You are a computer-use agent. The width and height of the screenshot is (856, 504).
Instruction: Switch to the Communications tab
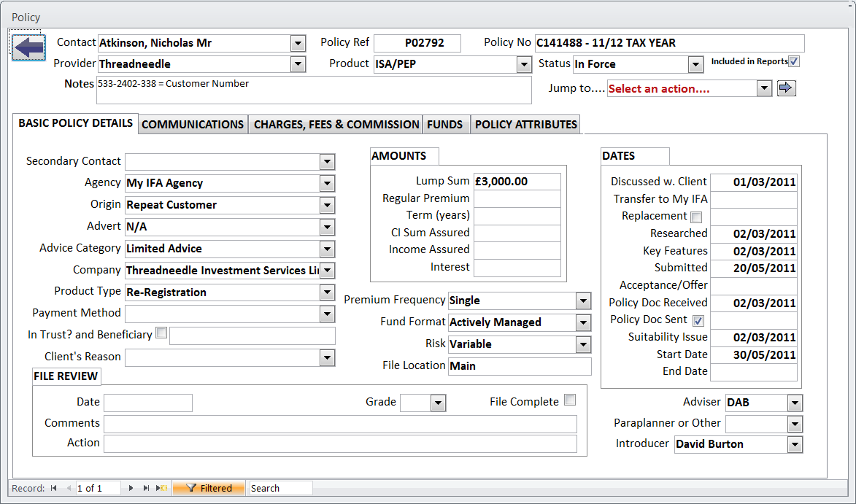click(x=193, y=125)
